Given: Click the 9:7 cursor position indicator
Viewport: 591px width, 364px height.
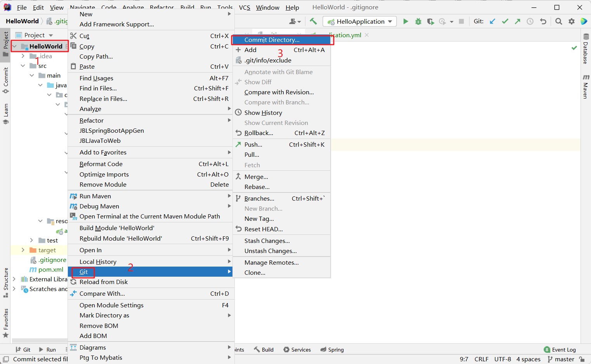Looking at the screenshot, I should (x=464, y=359).
